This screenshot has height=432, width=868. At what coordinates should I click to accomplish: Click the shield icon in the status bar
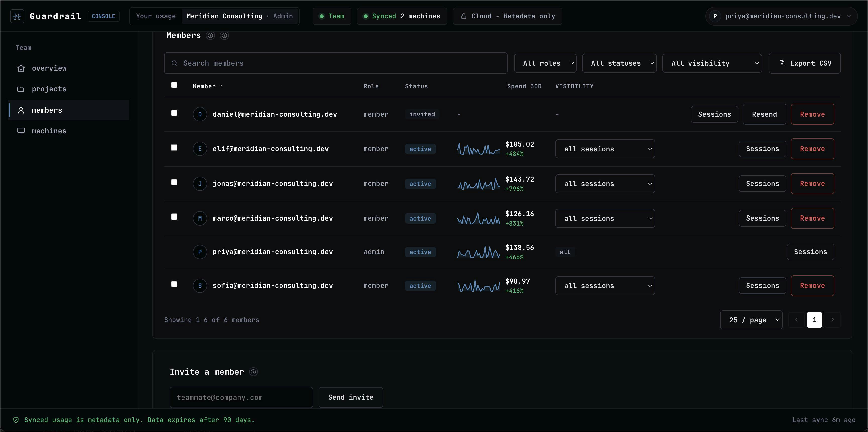click(16, 420)
